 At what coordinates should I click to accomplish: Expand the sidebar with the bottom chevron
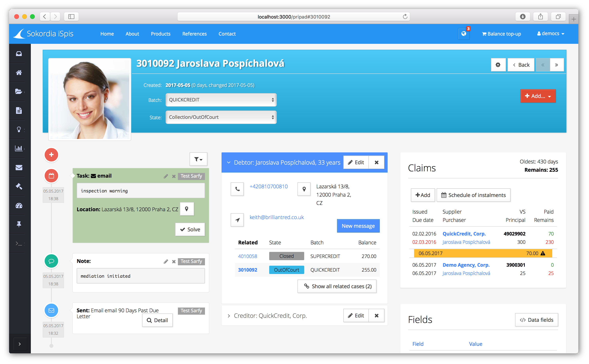20,344
